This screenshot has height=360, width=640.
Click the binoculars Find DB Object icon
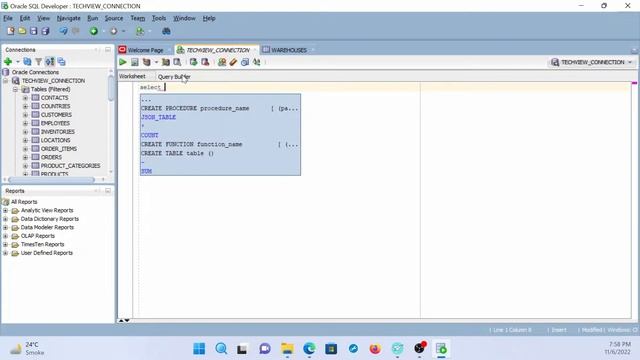pos(166,31)
